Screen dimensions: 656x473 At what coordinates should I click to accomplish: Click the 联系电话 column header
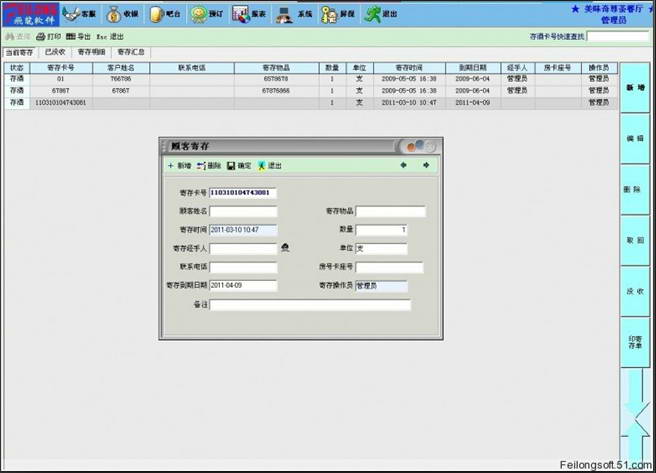pos(192,68)
